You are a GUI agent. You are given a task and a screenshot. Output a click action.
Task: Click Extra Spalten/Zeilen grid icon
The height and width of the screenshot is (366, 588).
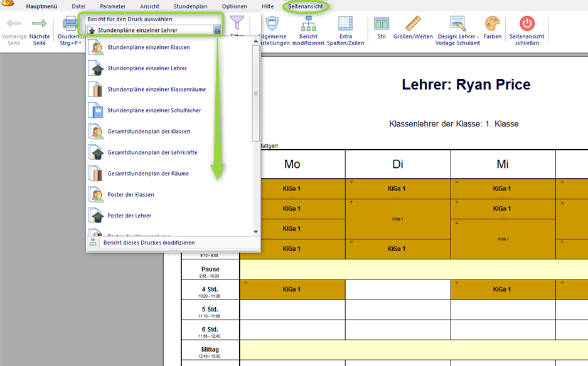(x=346, y=24)
